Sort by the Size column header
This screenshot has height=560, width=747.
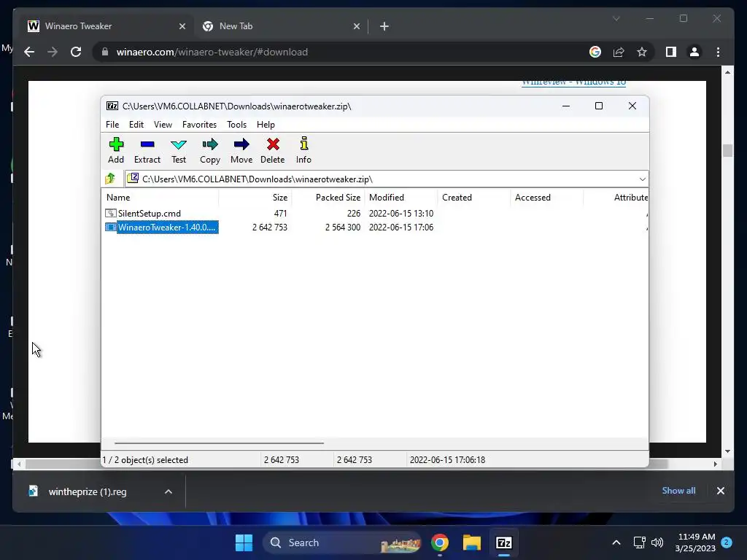coord(255,197)
